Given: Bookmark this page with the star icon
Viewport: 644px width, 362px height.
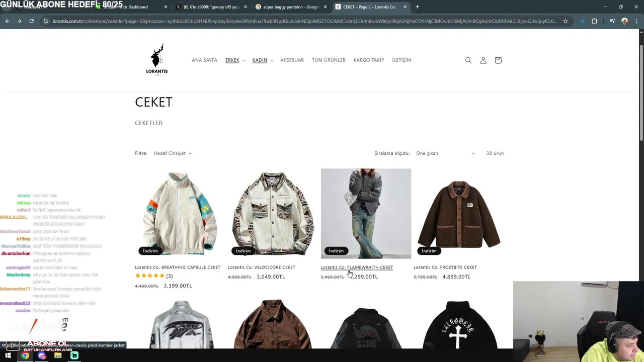Looking at the screenshot, I should click(x=566, y=21).
